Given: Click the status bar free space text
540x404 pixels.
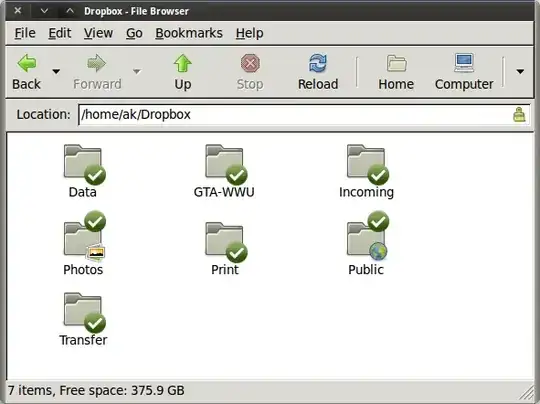Looking at the screenshot, I should pos(122,390).
